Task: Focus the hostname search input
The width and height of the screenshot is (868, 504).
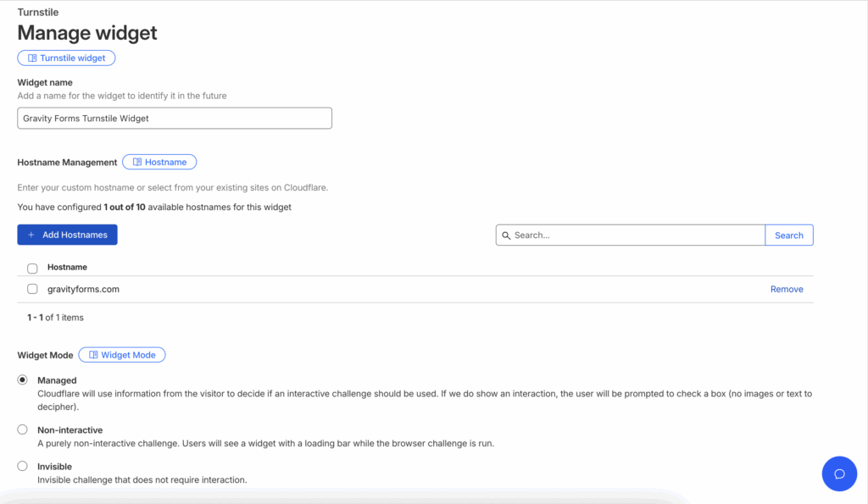Action: 627,235
